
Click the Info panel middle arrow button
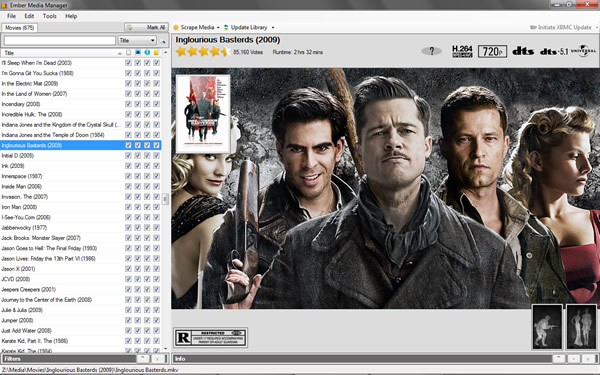573,359
